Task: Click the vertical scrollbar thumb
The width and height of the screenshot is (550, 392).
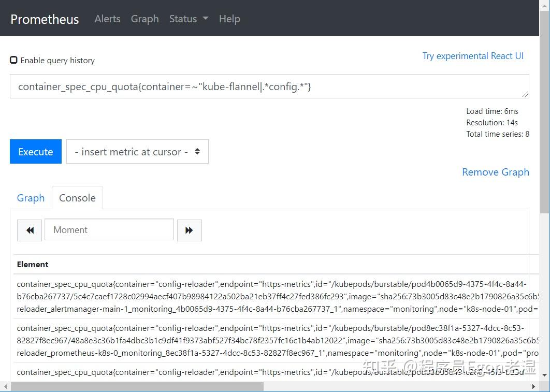Action: coord(544,112)
